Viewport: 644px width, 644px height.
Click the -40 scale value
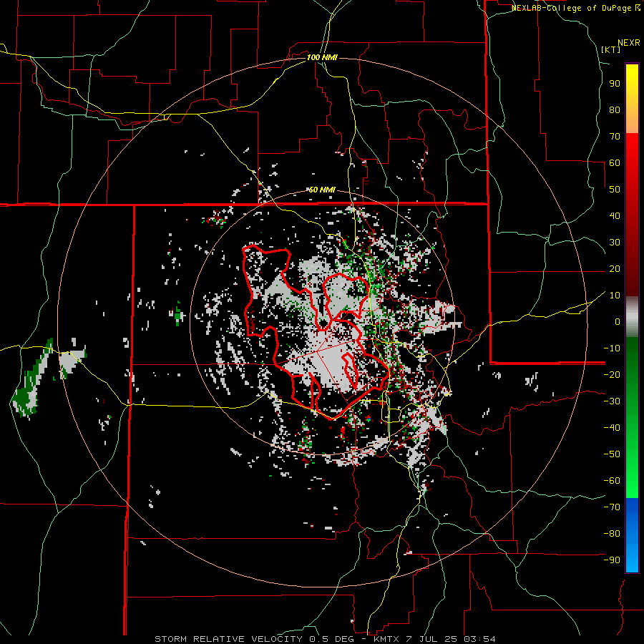pyautogui.click(x=612, y=428)
